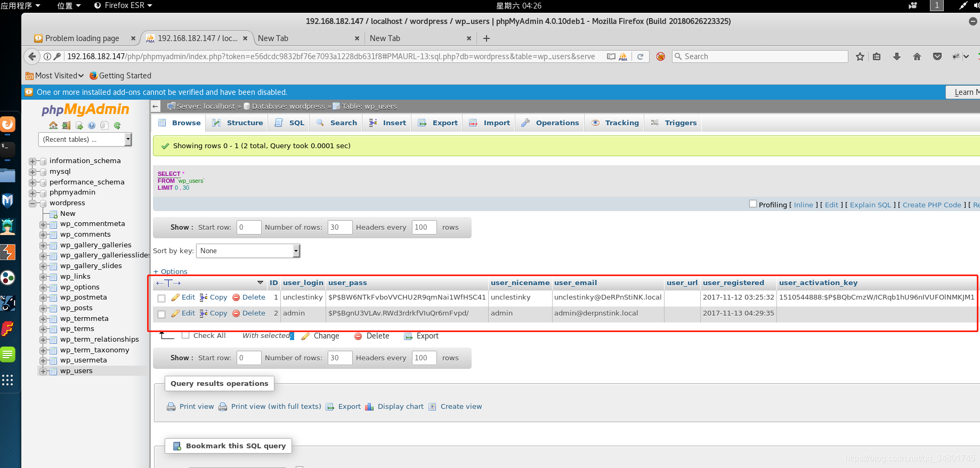980x468 pixels.
Task: Go to Firefox home page icon
Action: (x=917, y=57)
